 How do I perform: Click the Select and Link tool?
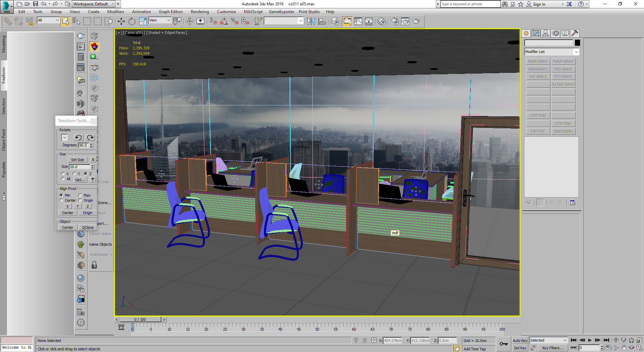(x=7, y=21)
